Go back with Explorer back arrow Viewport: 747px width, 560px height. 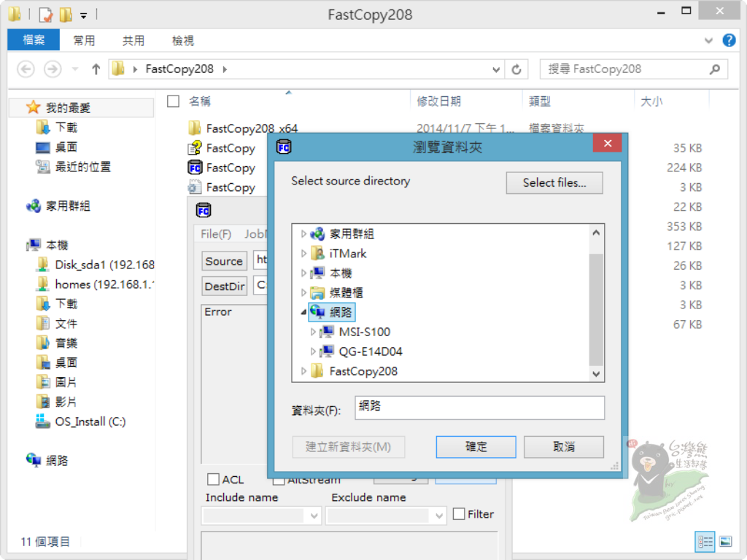[26, 69]
